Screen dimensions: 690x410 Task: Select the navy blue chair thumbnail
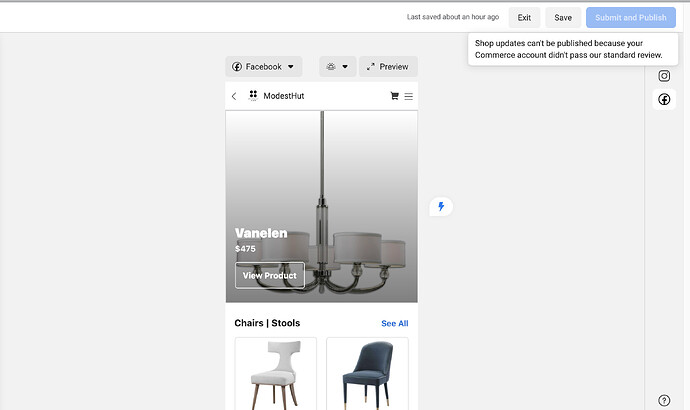(x=367, y=373)
